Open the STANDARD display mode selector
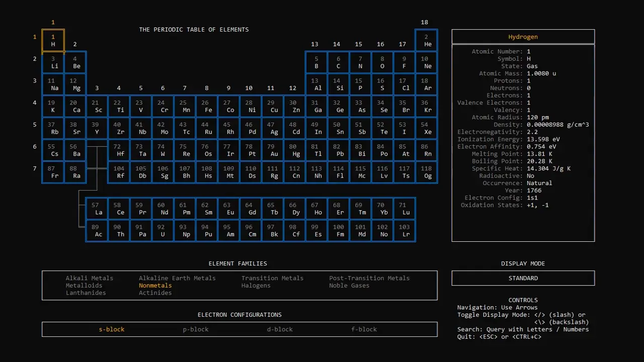The image size is (644, 362). 523,278
